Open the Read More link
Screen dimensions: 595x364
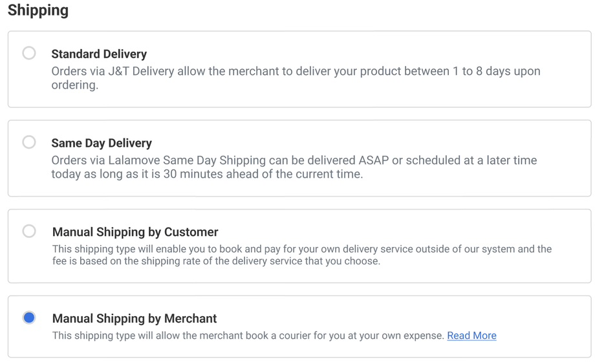coord(471,336)
